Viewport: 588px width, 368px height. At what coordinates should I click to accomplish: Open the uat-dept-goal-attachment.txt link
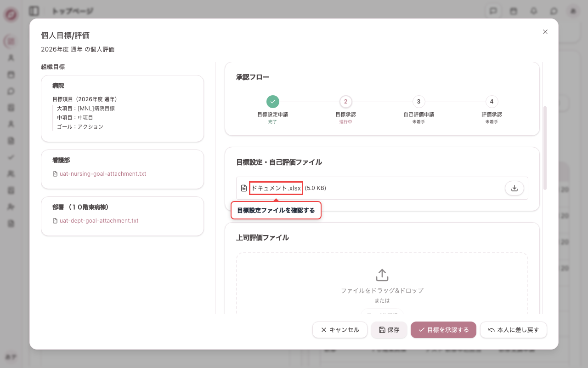99,221
